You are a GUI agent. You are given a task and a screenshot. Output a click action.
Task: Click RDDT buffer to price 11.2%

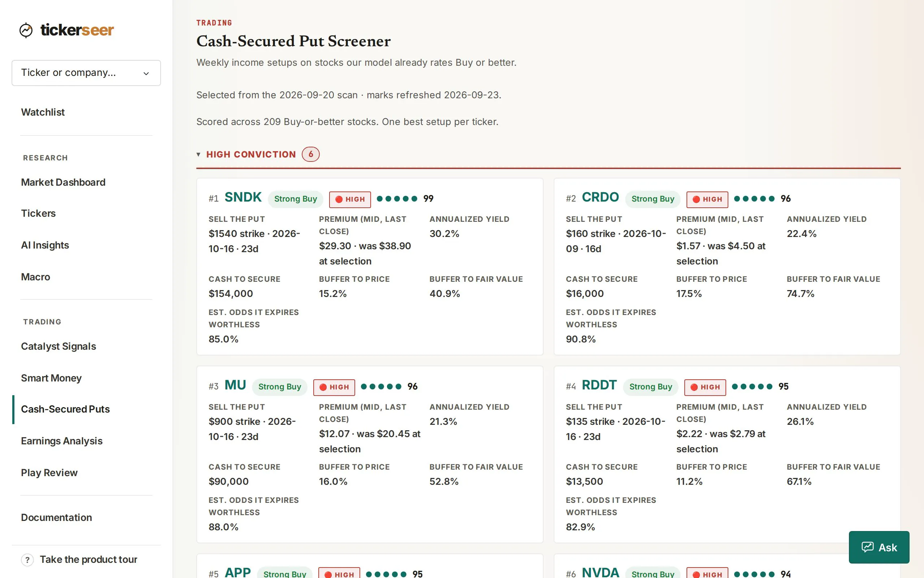[x=689, y=481]
